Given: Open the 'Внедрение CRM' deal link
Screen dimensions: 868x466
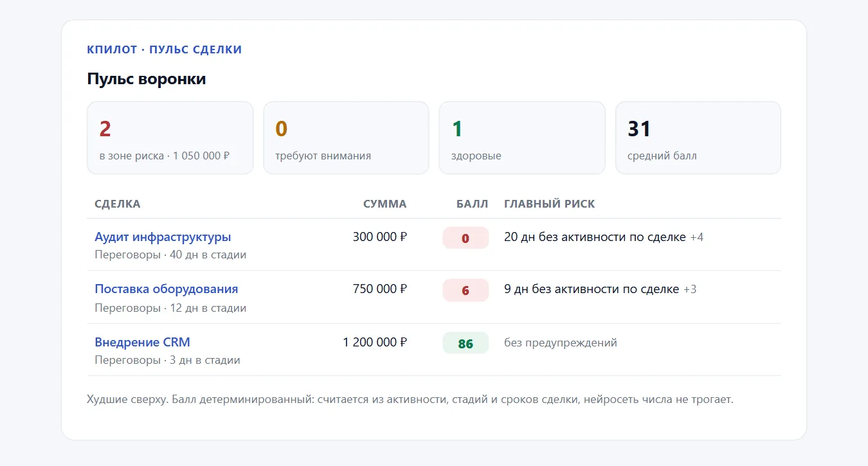Looking at the screenshot, I should click(142, 342).
